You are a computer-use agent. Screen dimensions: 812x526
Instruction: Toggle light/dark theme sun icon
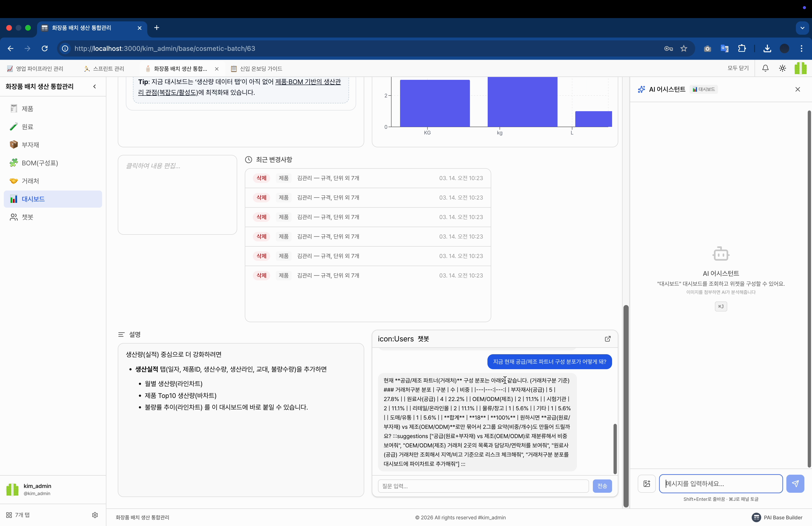point(782,68)
